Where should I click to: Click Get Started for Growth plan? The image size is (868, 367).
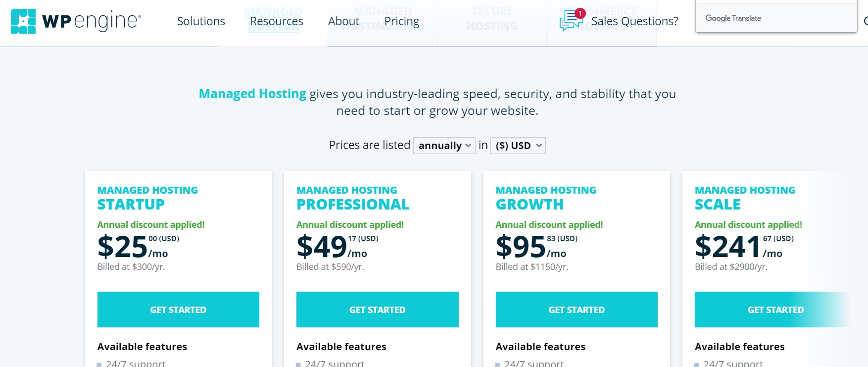coord(577,310)
